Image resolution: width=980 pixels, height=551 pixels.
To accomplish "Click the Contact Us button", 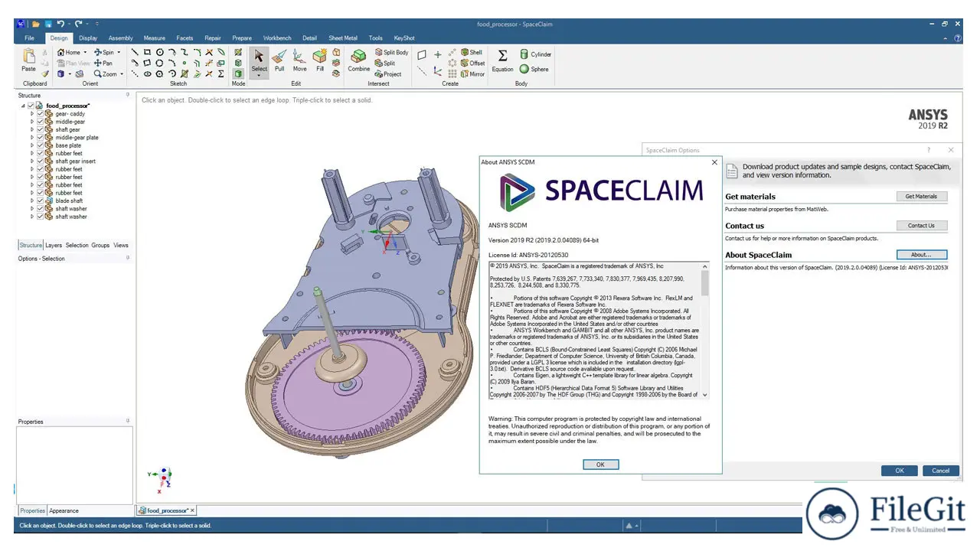I will 921,226.
